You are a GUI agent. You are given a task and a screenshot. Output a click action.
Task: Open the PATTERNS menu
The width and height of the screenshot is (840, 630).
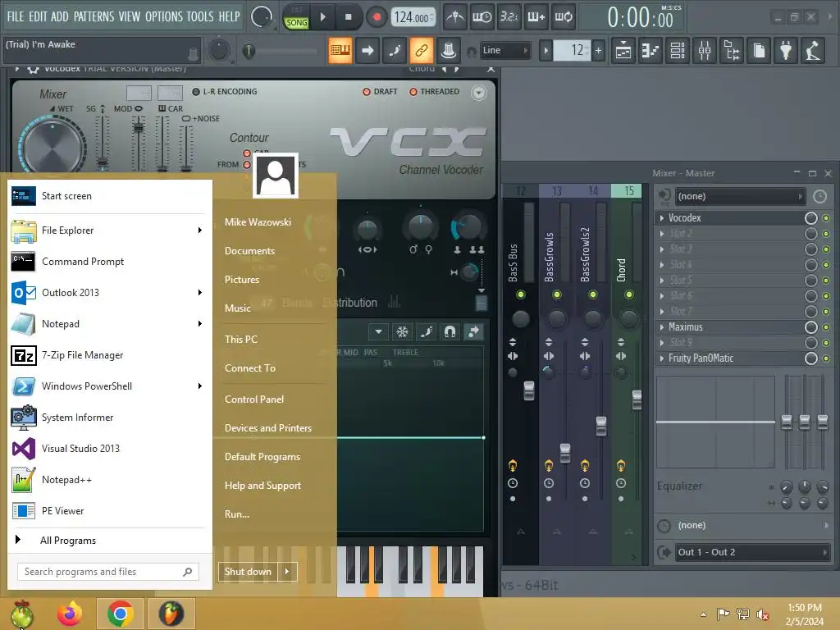(x=94, y=16)
